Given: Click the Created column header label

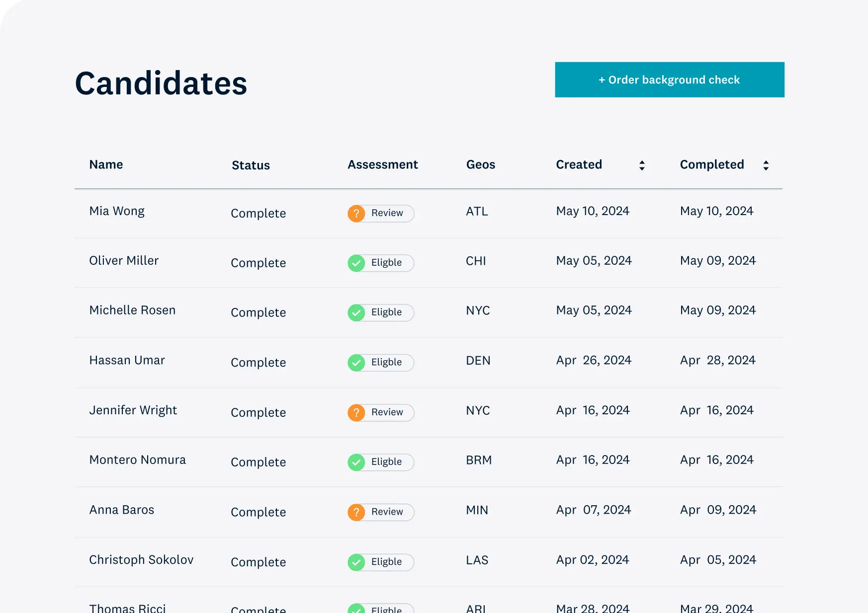Looking at the screenshot, I should tap(579, 164).
